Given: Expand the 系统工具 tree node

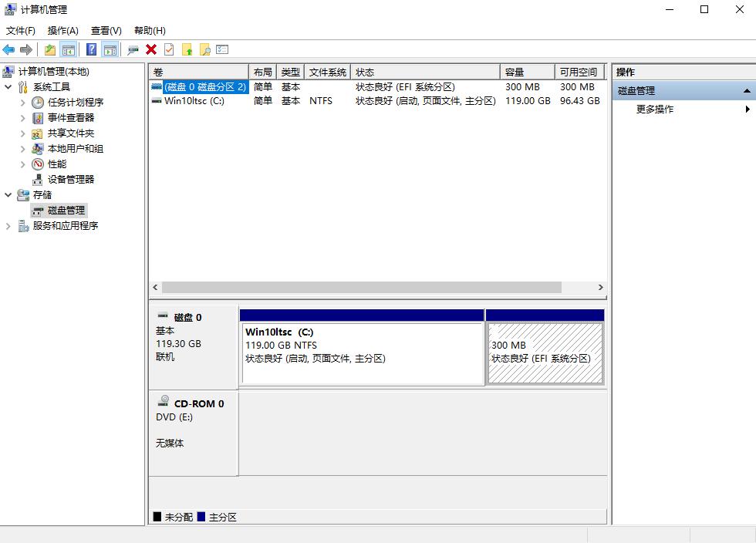Looking at the screenshot, I should point(8,86).
